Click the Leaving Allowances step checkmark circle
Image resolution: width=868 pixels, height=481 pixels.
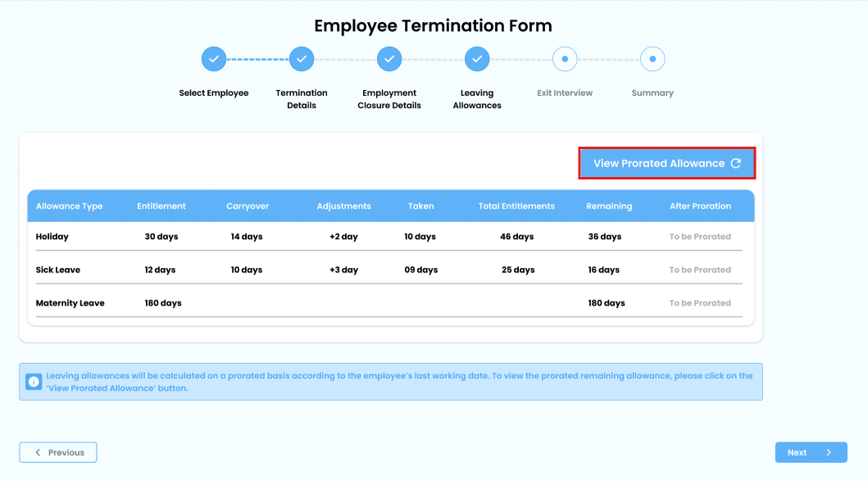477,59
